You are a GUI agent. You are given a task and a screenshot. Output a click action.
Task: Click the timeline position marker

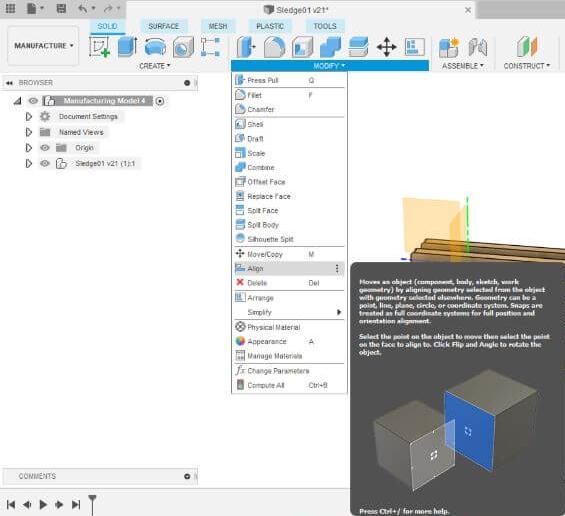(x=92, y=504)
